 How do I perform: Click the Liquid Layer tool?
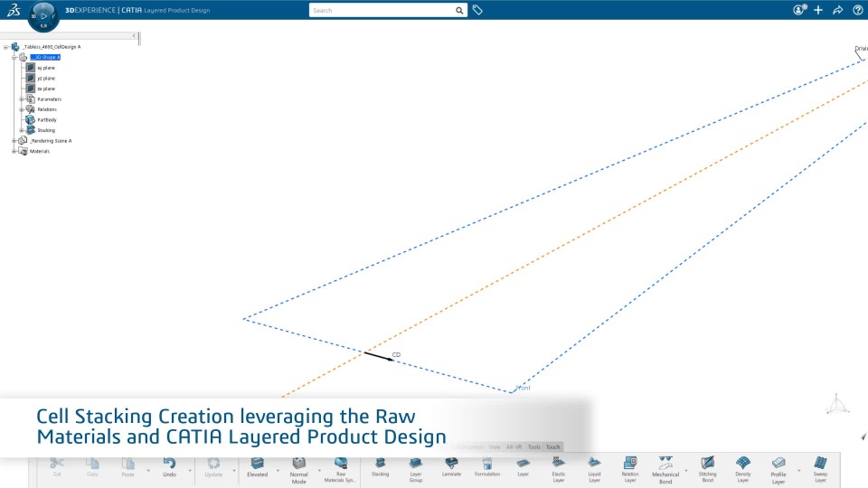tap(595, 470)
